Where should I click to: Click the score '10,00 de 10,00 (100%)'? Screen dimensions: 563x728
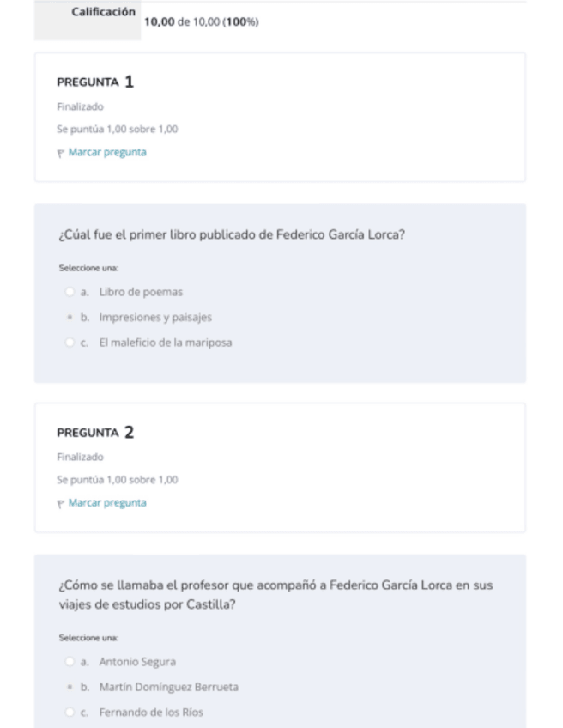[202, 22]
